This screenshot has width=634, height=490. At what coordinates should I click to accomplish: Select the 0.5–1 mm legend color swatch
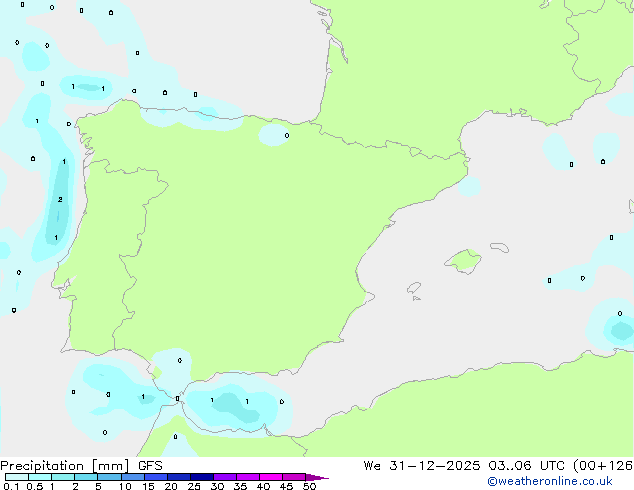click(40, 477)
